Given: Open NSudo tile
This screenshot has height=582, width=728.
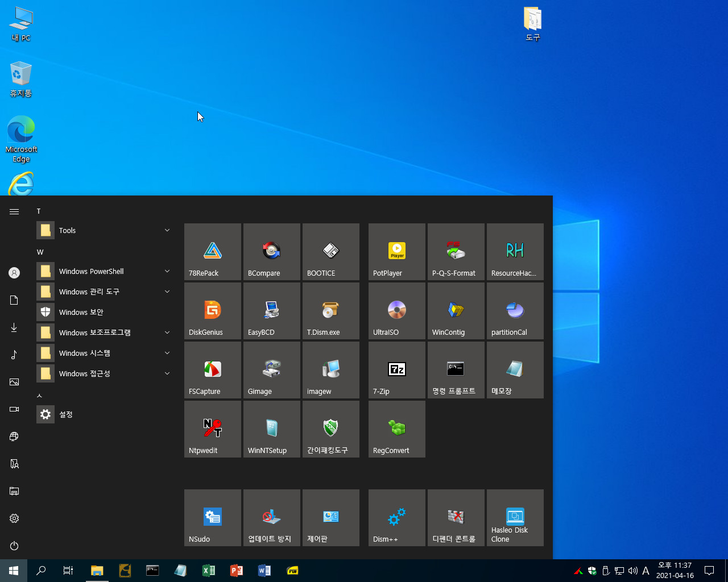Looking at the screenshot, I should click(x=213, y=518).
